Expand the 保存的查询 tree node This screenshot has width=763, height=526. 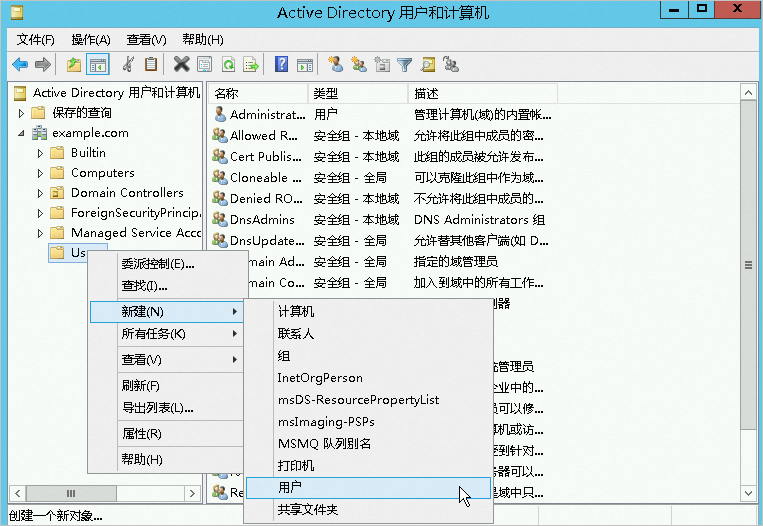[x=21, y=113]
